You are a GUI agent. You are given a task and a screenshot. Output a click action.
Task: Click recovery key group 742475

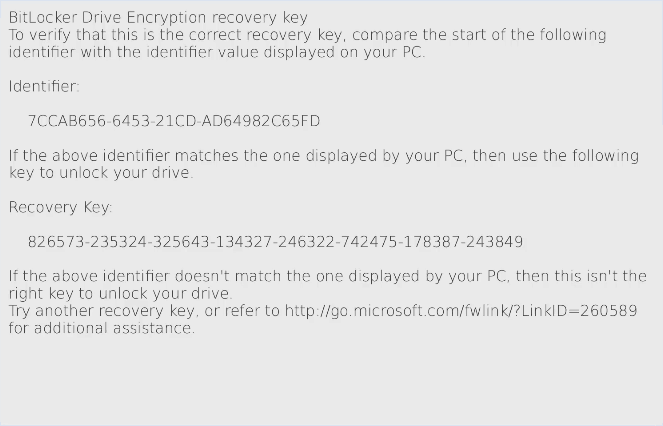(x=369, y=242)
